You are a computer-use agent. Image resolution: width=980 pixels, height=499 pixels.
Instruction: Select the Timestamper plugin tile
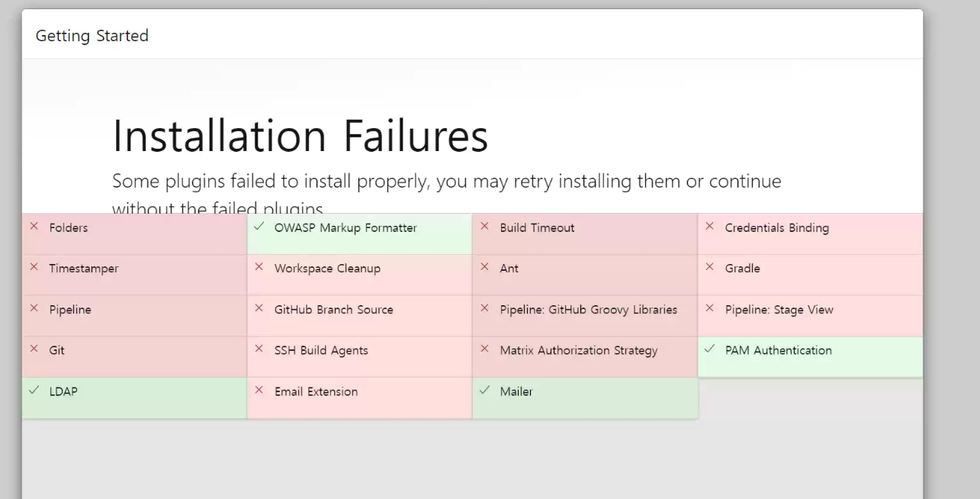[x=134, y=275]
